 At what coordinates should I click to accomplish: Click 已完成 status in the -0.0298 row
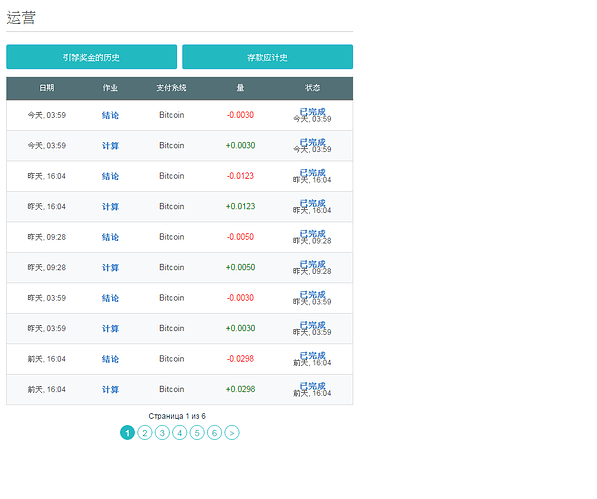point(313,356)
